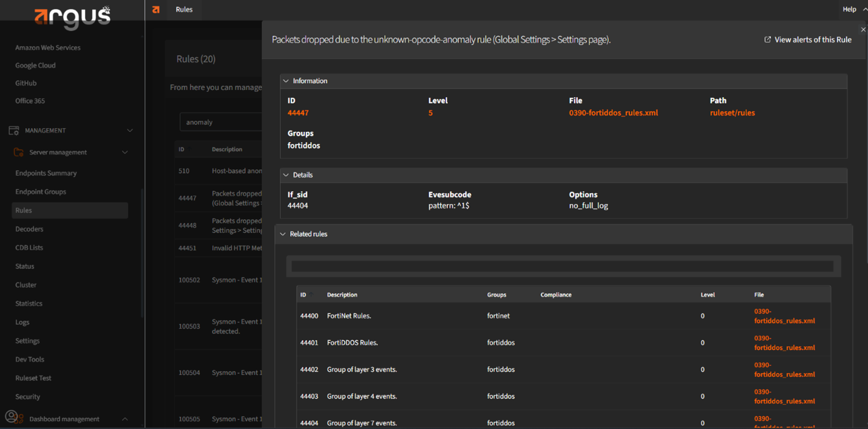The image size is (868, 429).
Task: Click the orange Argus icon beside Rules tab
Action: click(x=156, y=10)
